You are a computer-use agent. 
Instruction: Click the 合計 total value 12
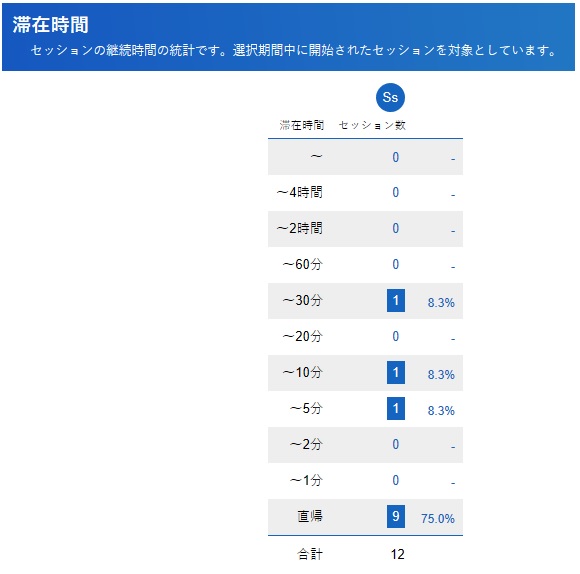tap(398, 554)
